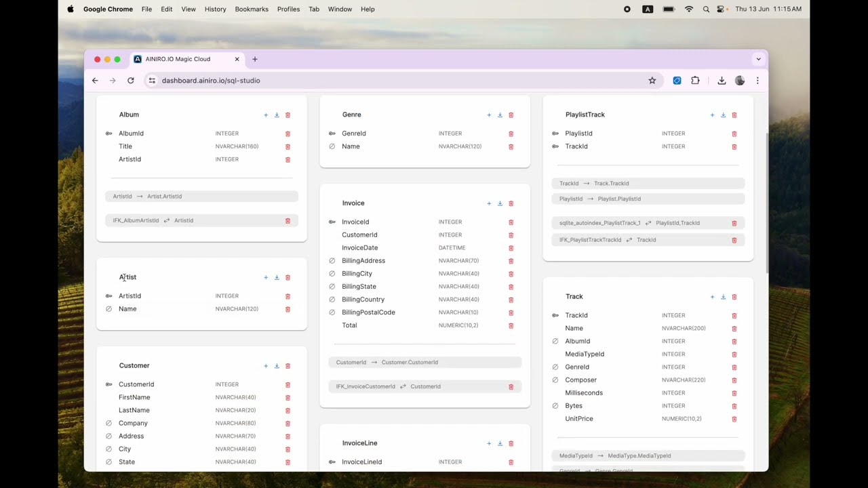The height and width of the screenshot is (488, 868).
Task: Delete the BillingAddress column in Invoice
Action: [x=511, y=261]
